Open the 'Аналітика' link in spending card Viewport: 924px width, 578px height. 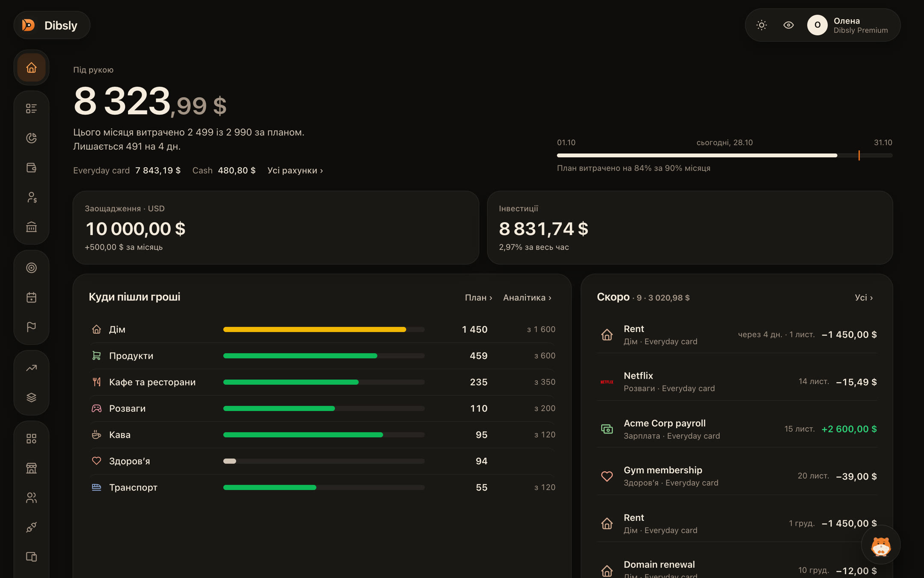[x=527, y=298]
